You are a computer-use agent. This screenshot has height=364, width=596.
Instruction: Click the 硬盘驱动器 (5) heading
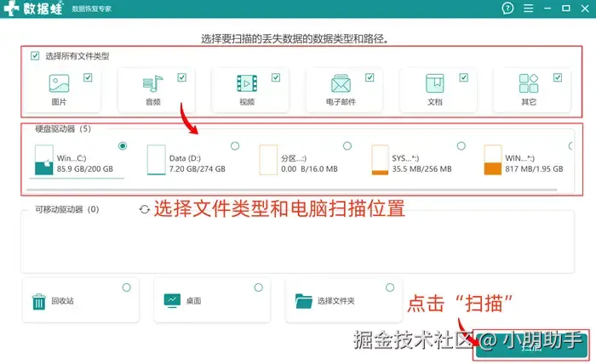[63, 128]
